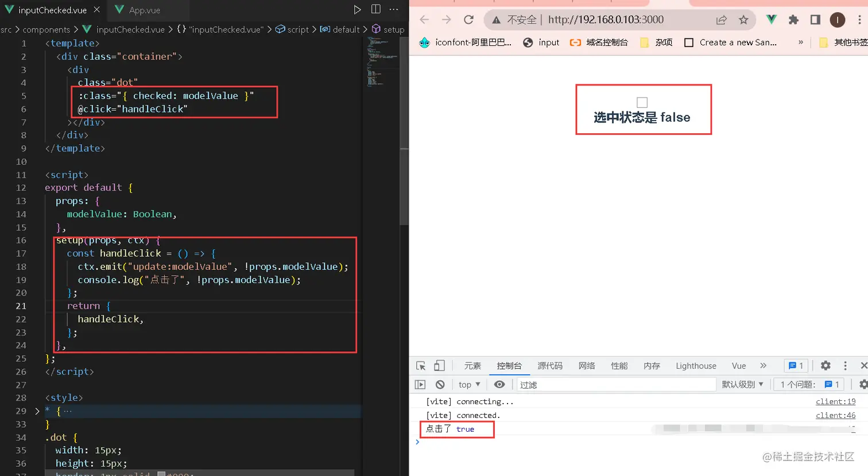Click 'components' in the breadcrumb path
This screenshot has height=476, width=868.
46,29
